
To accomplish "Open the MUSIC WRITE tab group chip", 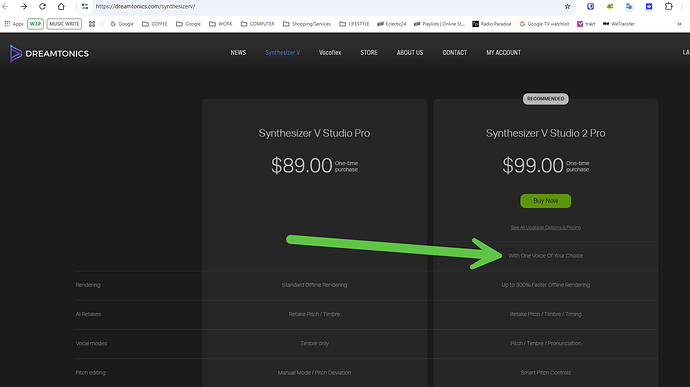I will click(64, 24).
